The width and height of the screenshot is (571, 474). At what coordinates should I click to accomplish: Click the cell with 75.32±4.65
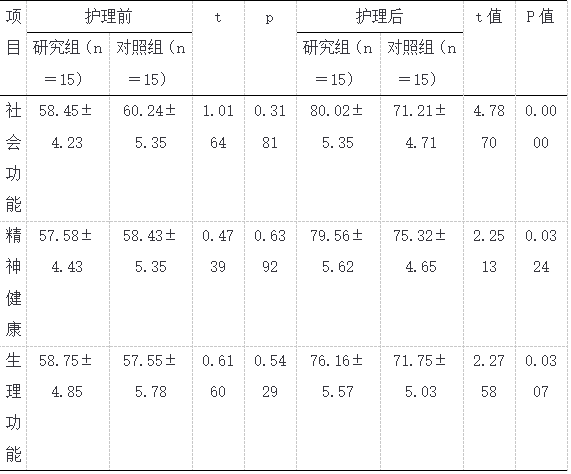[x=422, y=283]
